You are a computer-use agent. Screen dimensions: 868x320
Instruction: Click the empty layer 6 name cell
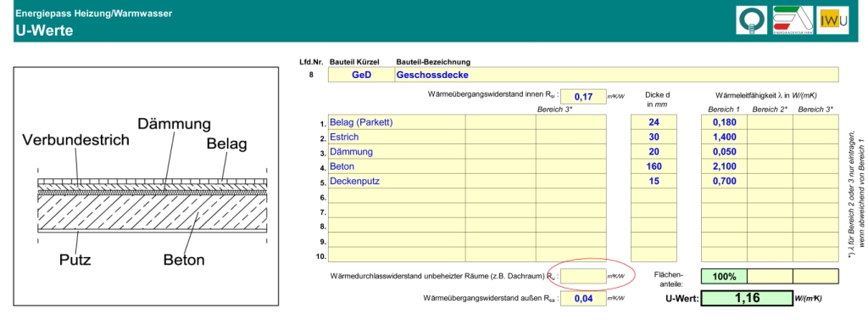pyautogui.click(x=397, y=196)
